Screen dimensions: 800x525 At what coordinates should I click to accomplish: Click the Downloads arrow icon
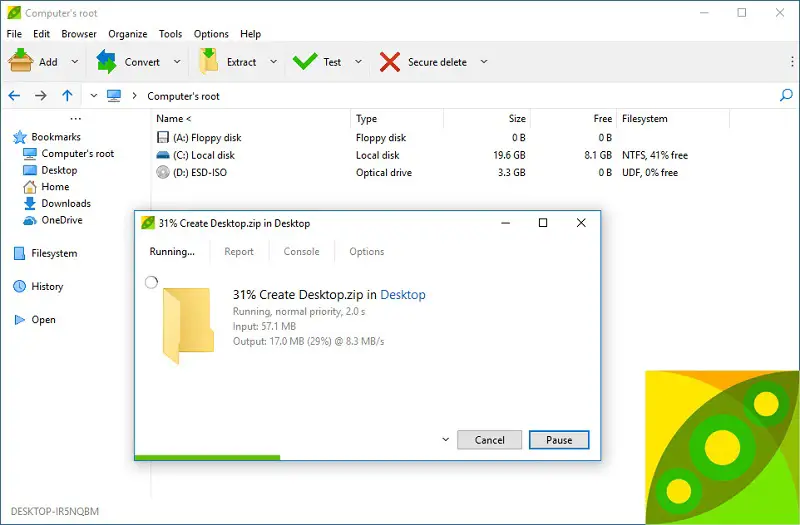click(x=30, y=203)
